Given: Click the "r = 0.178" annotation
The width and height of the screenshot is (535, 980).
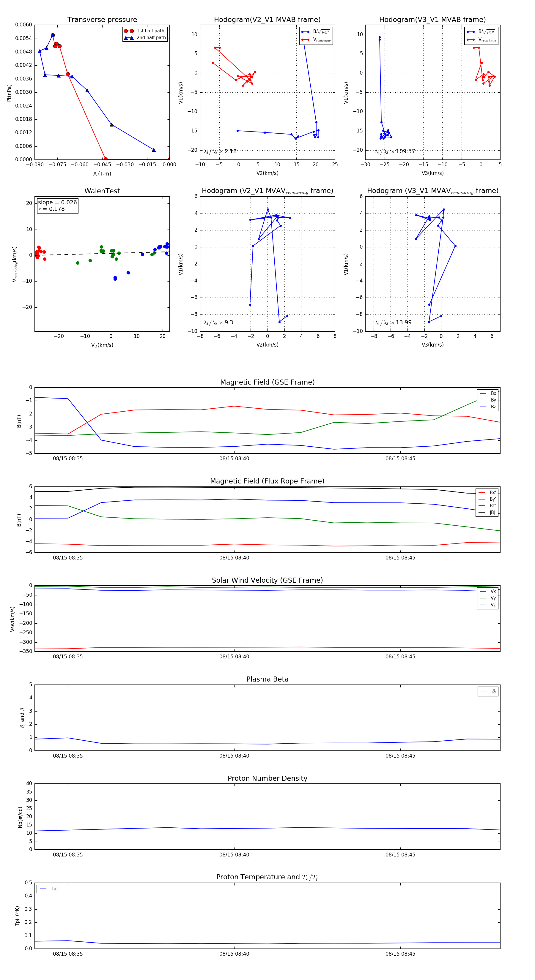Looking at the screenshot, I should pyautogui.click(x=51, y=209).
